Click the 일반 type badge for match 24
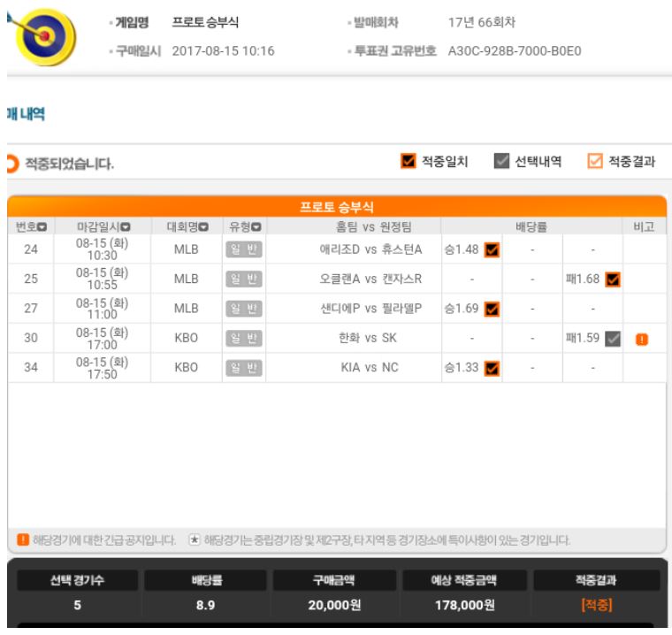672x635 pixels. point(244,249)
